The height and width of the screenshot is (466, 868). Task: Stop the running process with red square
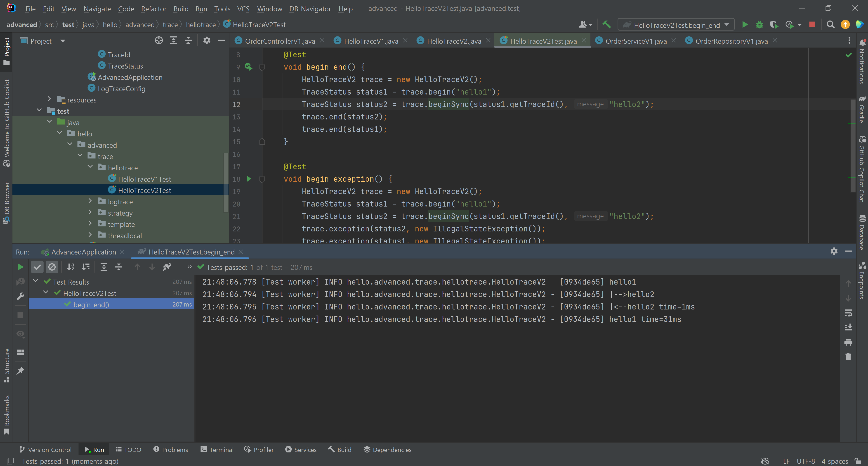pos(812,25)
